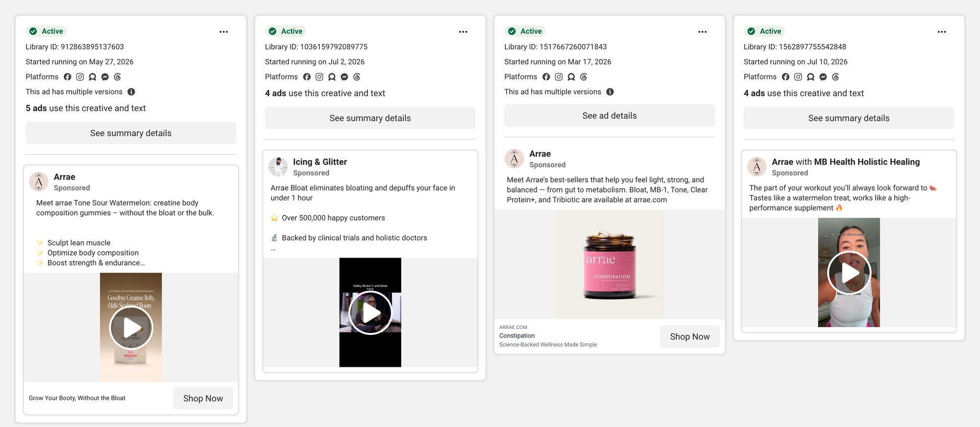The image size is (980, 427).
Task: Click Instagram platform icon in Jul 10 ad
Action: (x=798, y=77)
